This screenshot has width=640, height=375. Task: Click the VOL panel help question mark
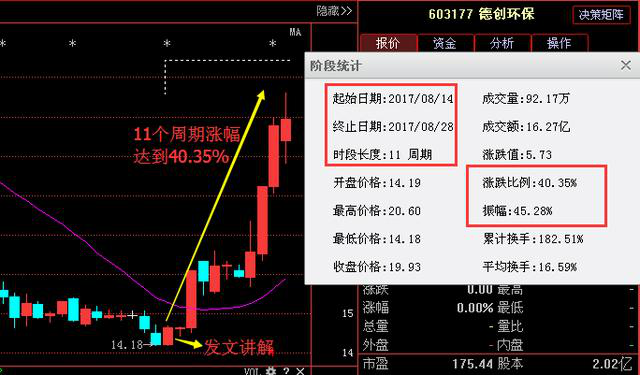pos(286,371)
